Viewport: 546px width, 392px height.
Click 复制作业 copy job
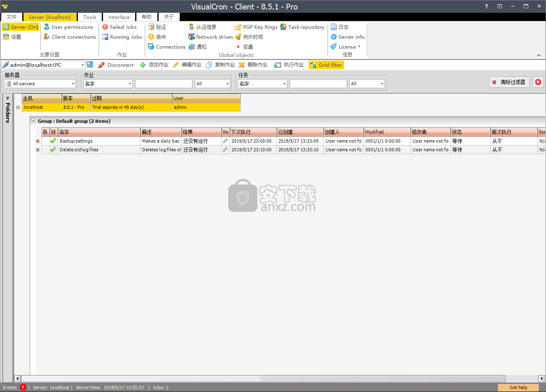[220, 65]
